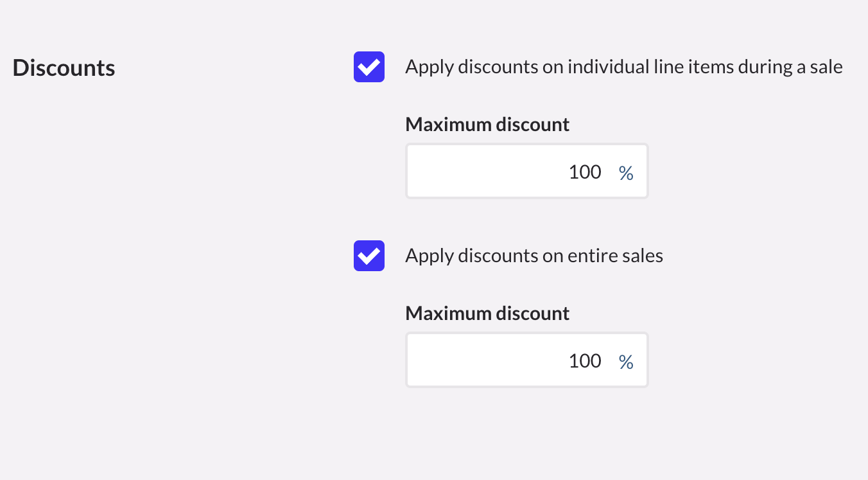Click the Maximum discount label under line items option
The height and width of the screenshot is (480, 868).
tap(487, 124)
